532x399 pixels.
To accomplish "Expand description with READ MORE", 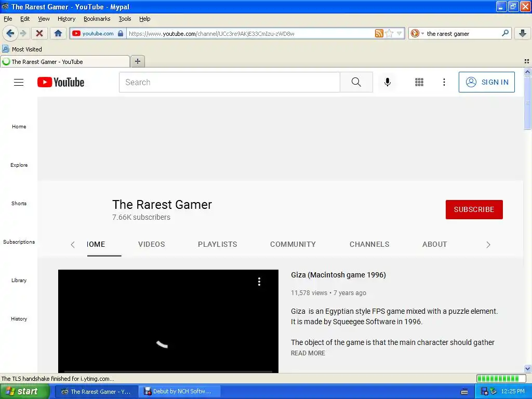I will click(x=308, y=353).
